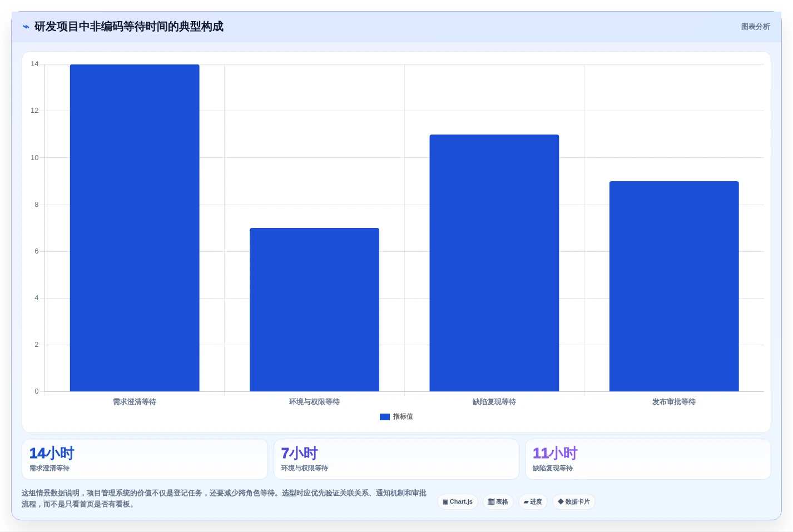The image size is (793, 532).
Task: Click the 指标值 legend label text
Action: point(403,417)
